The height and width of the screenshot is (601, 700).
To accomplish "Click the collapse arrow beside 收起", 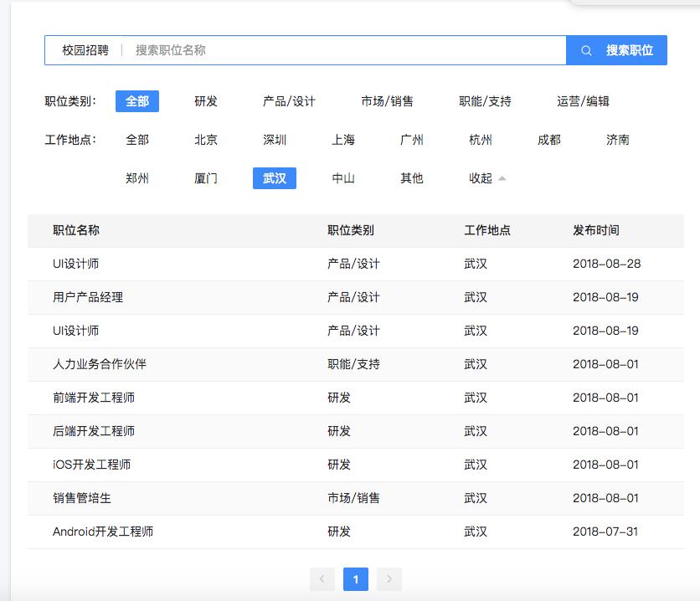I will point(503,177).
